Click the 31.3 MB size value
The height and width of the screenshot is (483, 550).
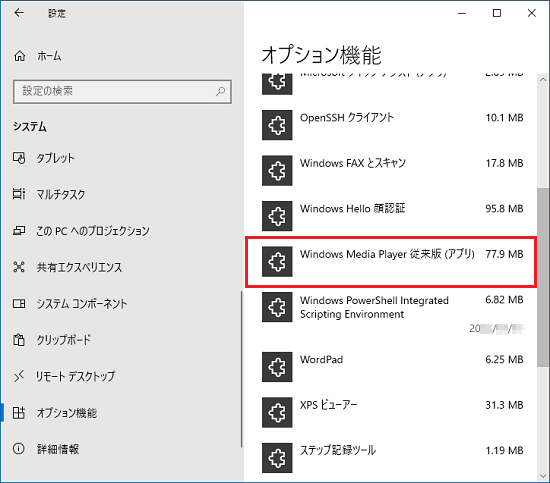click(x=504, y=405)
